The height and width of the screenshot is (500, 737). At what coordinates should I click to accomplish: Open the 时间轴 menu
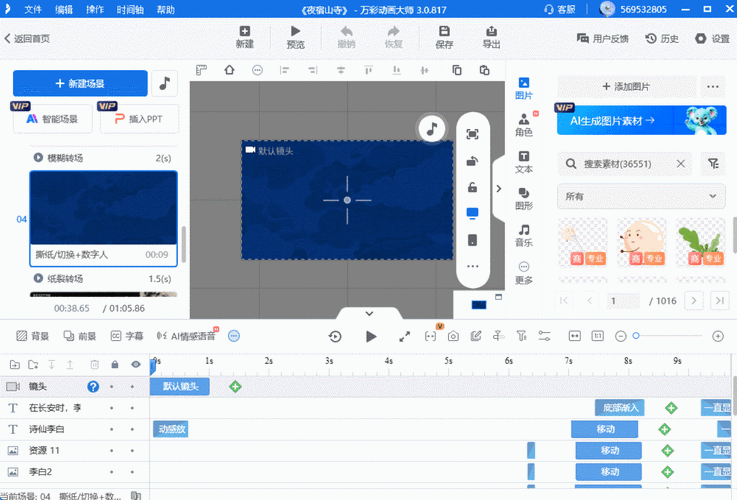click(129, 9)
